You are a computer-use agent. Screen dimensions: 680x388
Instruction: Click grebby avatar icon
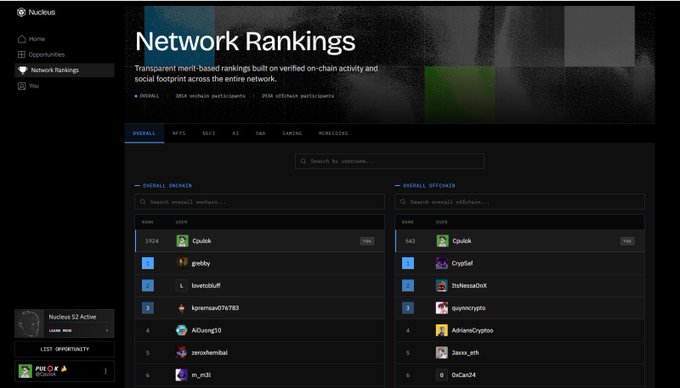pos(182,263)
